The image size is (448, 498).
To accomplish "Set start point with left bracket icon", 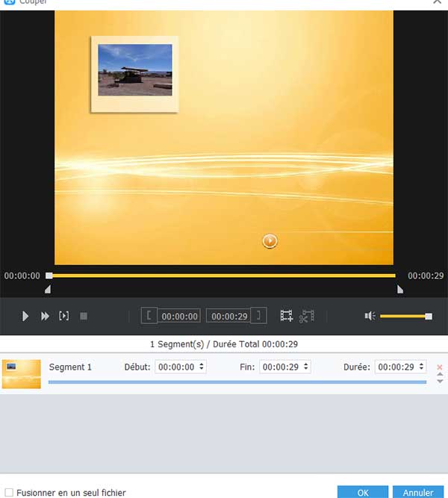I will (149, 316).
